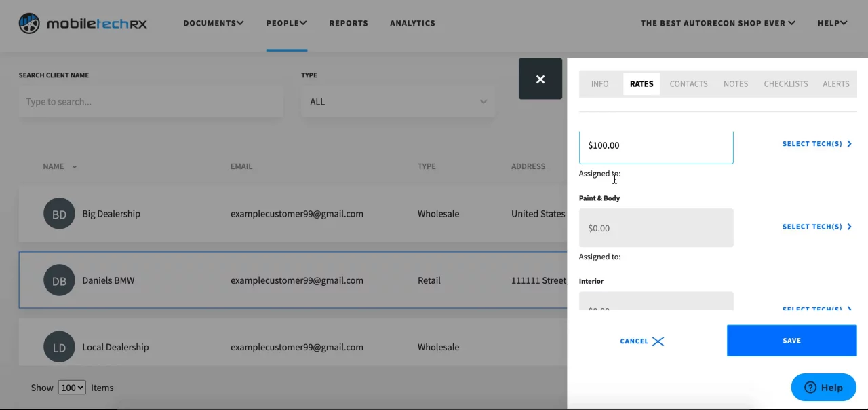Screen dimensions: 868x410
Task: Click SELECT TECH(S) for Paint & Body
Action: click(812, 227)
